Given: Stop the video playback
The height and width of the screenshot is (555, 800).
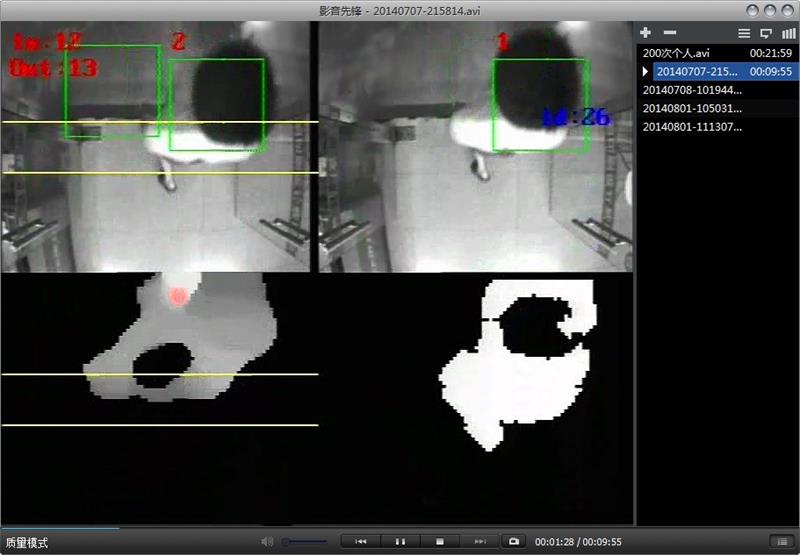Looking at the screenshot, I should [x=439, y=541].
